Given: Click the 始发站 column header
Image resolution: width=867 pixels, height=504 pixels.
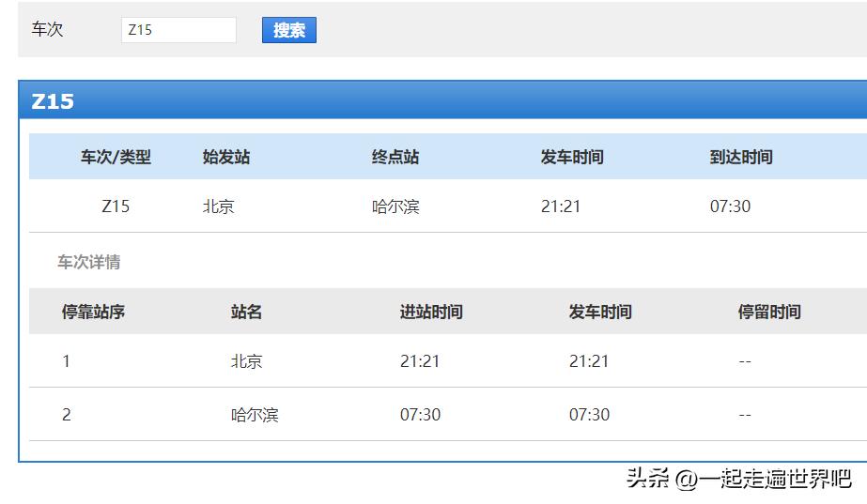Looking at the screenshot, I should (226, 157).
